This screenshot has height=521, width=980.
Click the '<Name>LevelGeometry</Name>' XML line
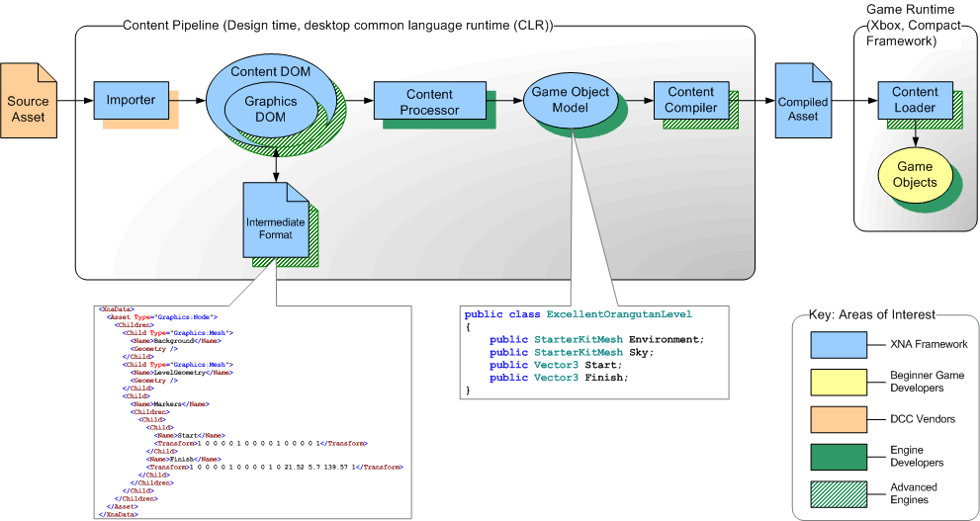pos(181,373)
